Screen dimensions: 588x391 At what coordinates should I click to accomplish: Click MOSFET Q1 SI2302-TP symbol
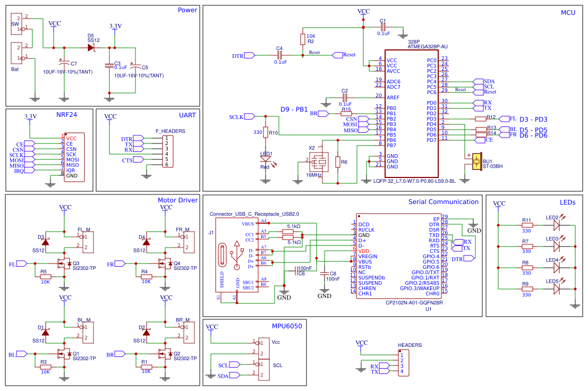[64, 354]
